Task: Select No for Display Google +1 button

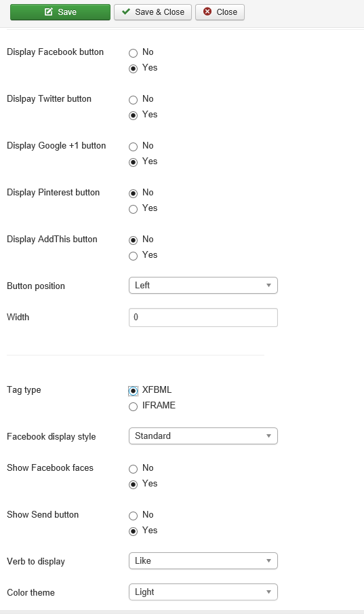Action: pos(133,147)
